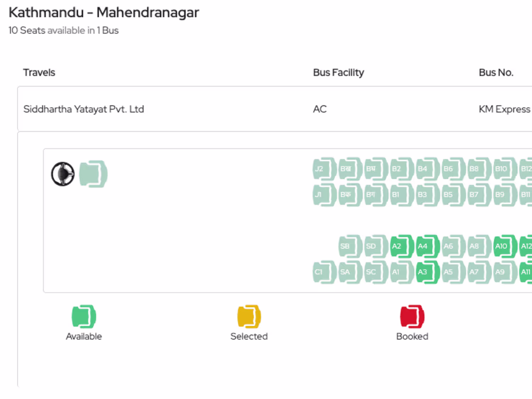
Task: Select available seat A4
Action: [x=427, y=246]
